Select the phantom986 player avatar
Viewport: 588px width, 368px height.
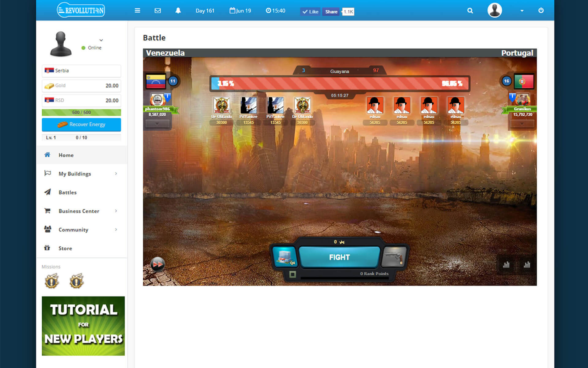(157, 99)
